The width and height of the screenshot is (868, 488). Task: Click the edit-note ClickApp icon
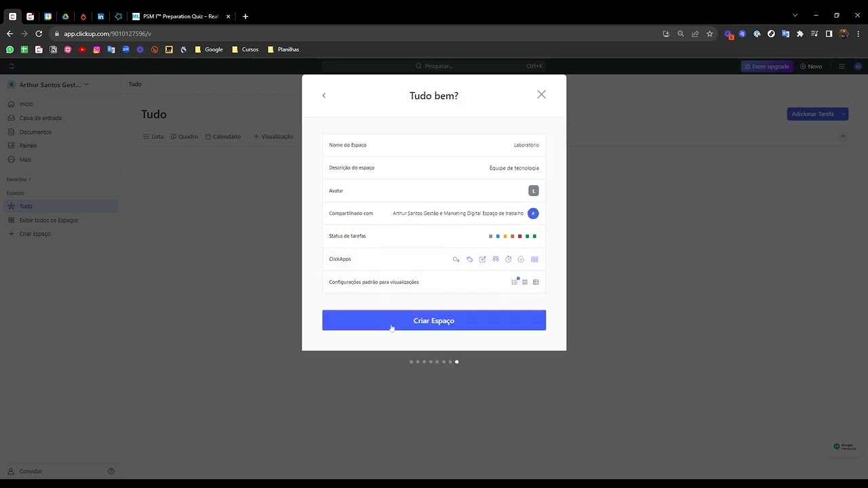coord(483,260)
